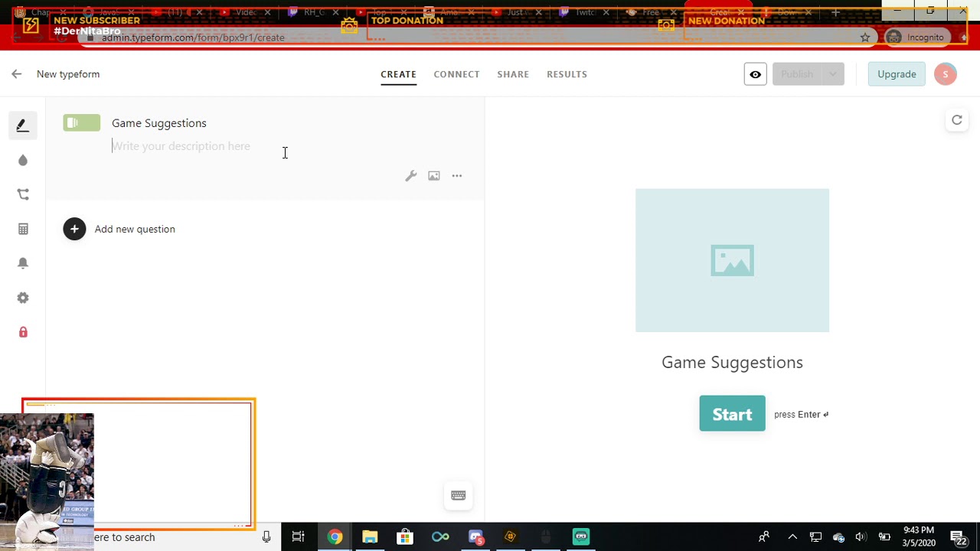Open welcome screen wrench settings
Image resolution: width=980 pixels, height=551 pixels.
411,176
